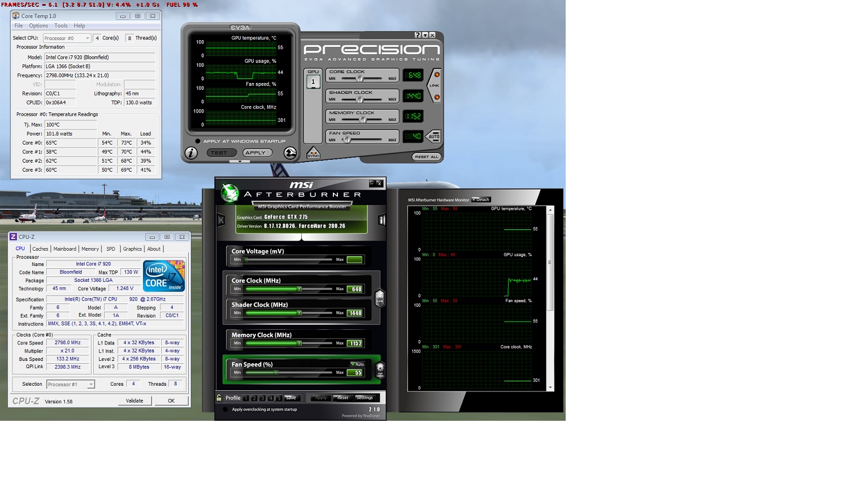Expand the EVGA Precision monitor bottom arrow
This screenshot has height=488, width=868.
(x=240, y=162)
